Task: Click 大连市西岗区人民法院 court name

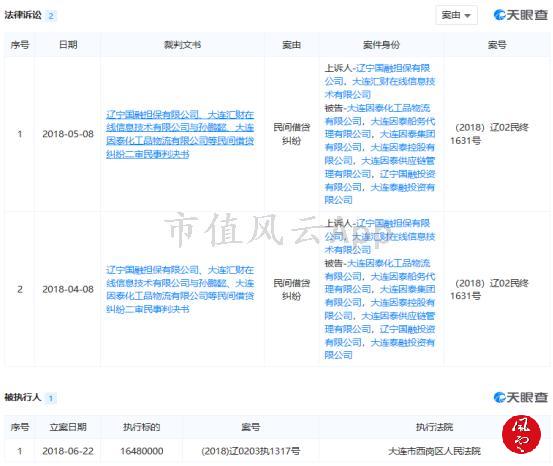Action: click(x=434, y=451)
